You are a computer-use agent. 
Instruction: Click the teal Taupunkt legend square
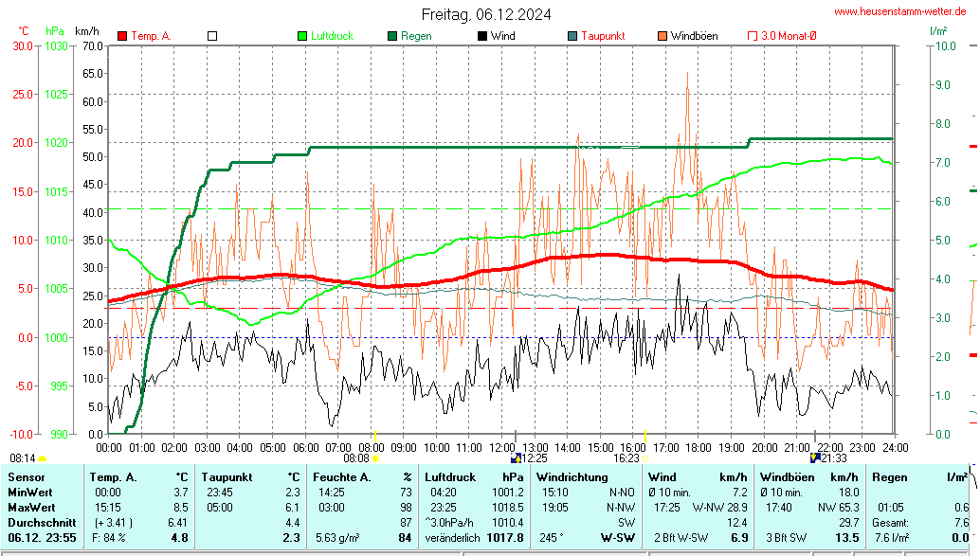572,36
